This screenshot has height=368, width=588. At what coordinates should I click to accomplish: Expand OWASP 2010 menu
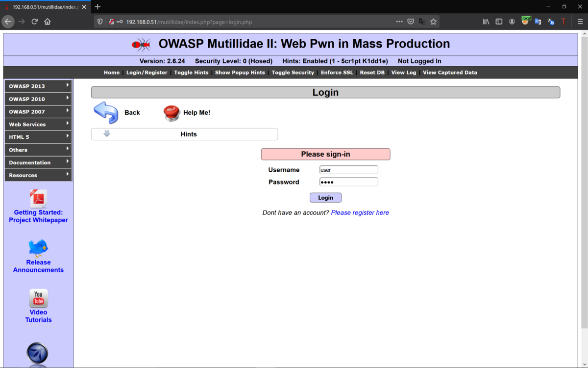click(x=38, y=99)
